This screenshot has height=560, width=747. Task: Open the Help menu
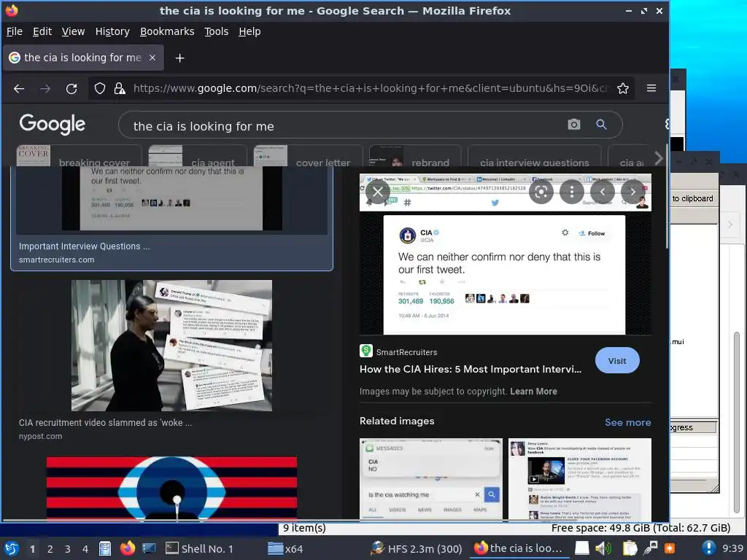[x=249, y=31]
